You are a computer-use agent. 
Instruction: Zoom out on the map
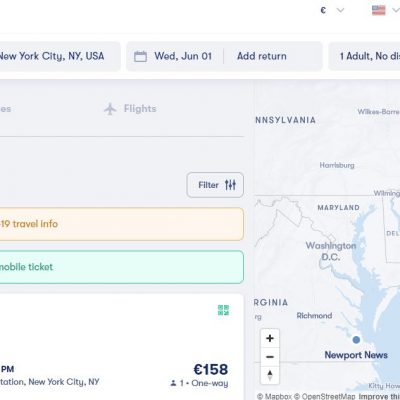(x=270, y=357)
